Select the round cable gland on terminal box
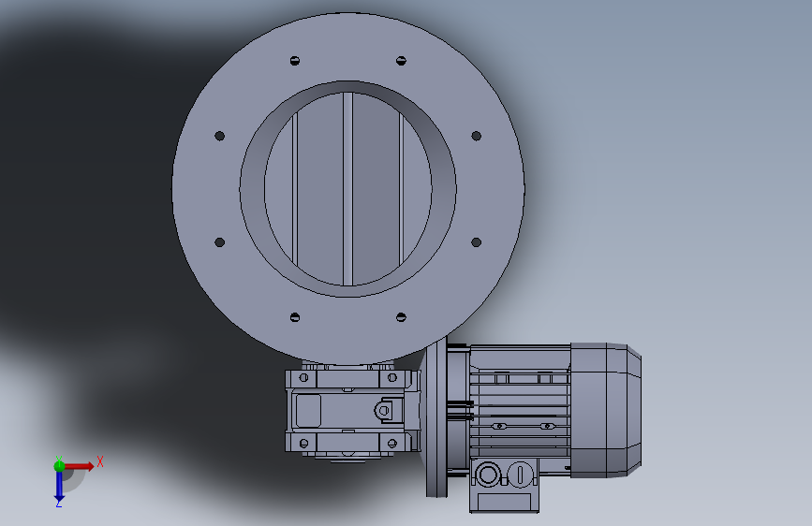This screenshot has width=812, height=526. tap(488, 475)
